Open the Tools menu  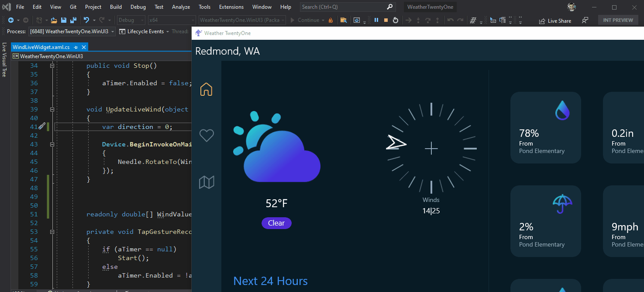pyautogui.click(x=204, y=7)
